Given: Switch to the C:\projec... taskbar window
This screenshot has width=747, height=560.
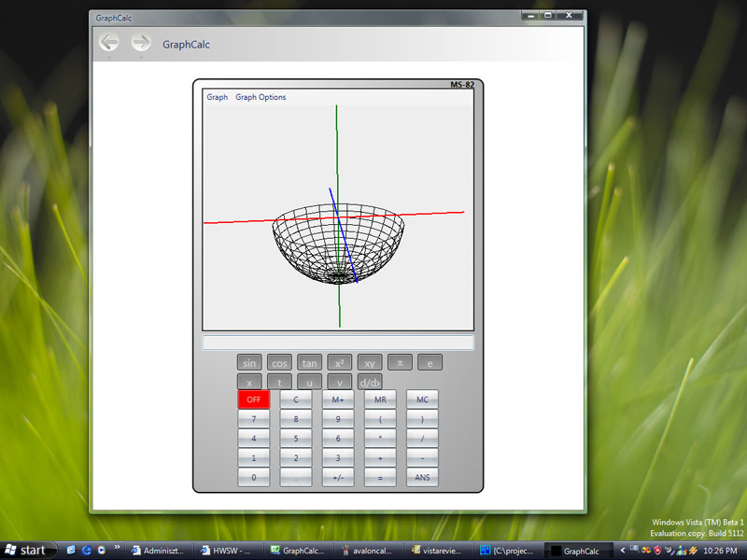Looking at the screenshot, I should point(507,551).
